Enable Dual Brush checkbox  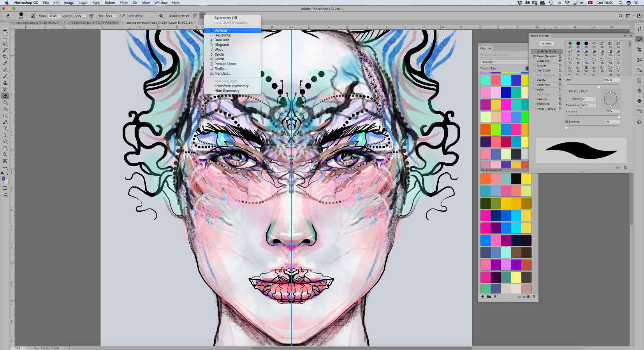(534, 70)
